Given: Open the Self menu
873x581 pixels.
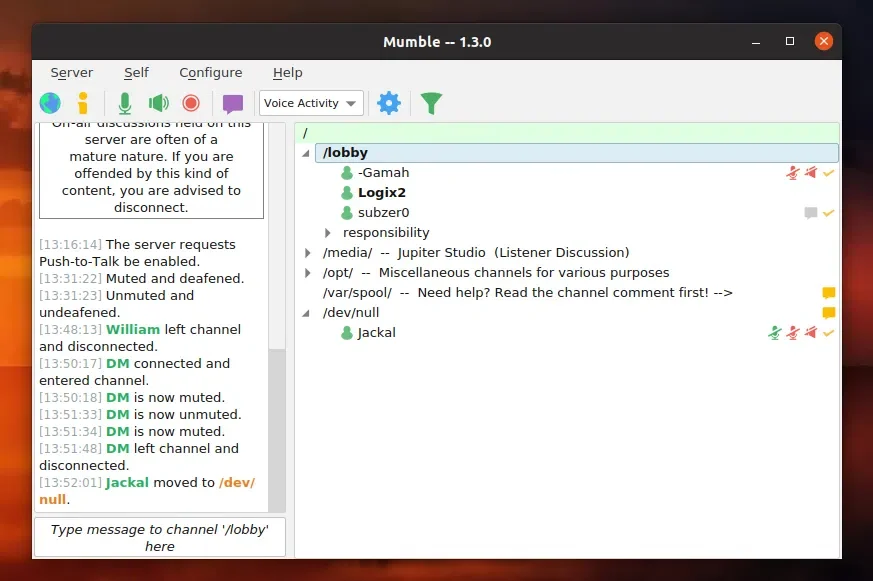Looking at the screenshot, I should pos(136,73).
